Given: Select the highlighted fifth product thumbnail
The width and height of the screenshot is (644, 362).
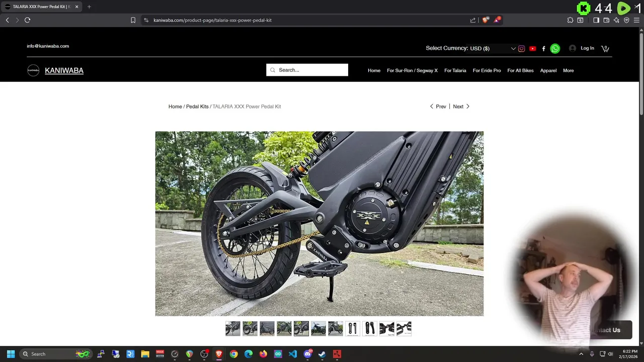Looking at the screenshot, I should click(301, 328).
